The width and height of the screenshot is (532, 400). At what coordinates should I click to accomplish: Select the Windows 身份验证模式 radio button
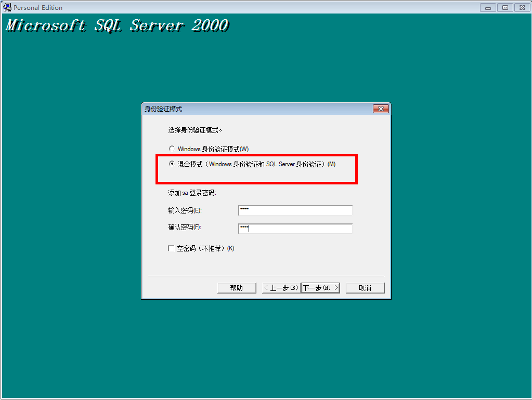pos(172,149)
